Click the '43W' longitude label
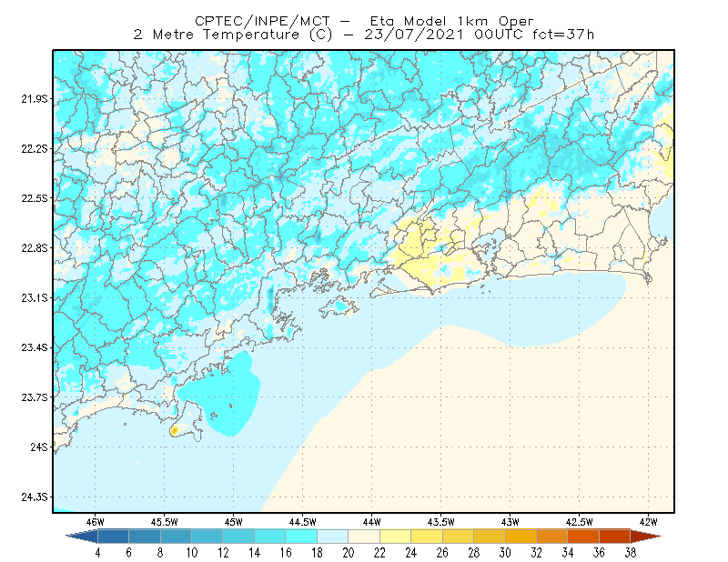Image resolution: width=728 pixels, height=562 pixels. pyautogui.click(x=511, y=522)
